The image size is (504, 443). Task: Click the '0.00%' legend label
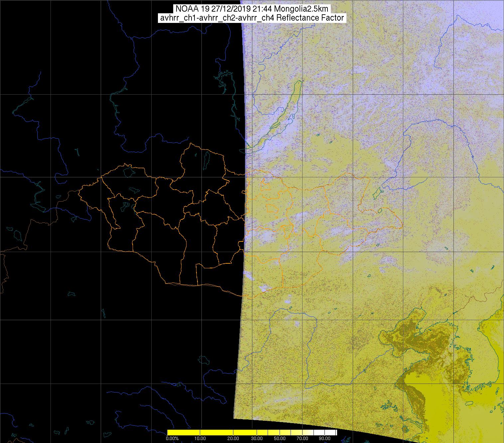click(172, 438)
